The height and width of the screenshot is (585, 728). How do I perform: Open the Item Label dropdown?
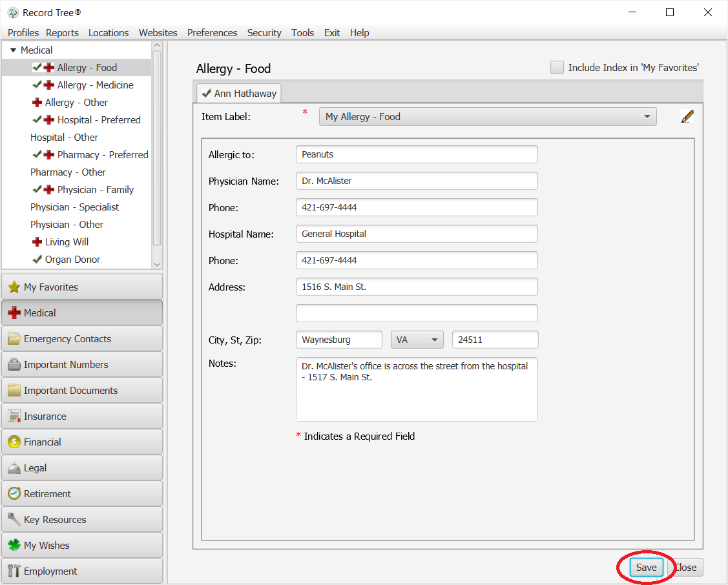(647, 116)
